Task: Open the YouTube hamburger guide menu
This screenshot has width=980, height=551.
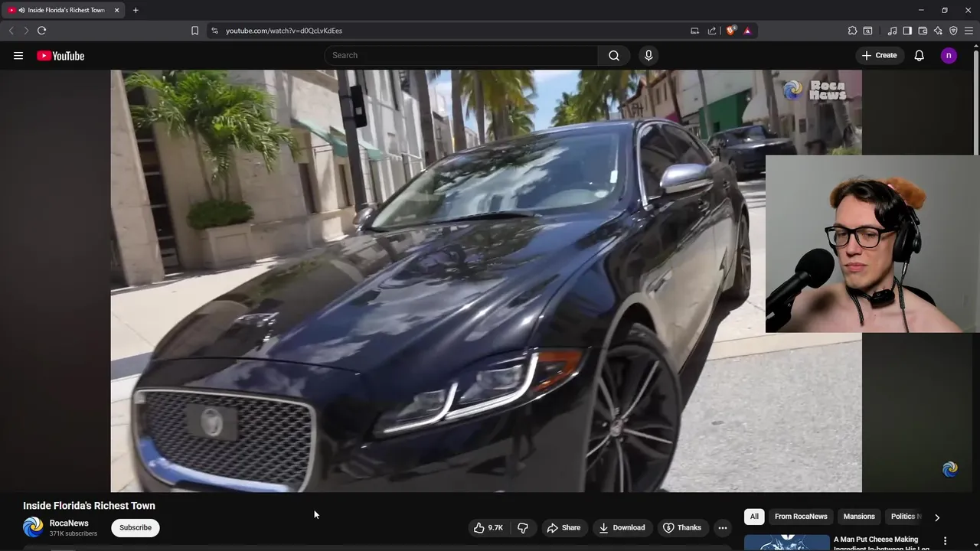Action: click(18, 55)
